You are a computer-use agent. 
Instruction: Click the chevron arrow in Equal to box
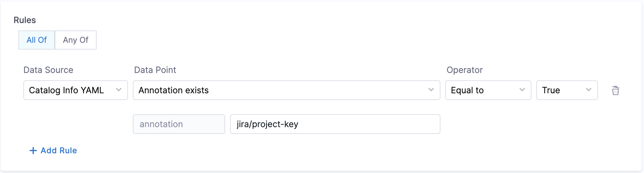click(x=522, y=90)
